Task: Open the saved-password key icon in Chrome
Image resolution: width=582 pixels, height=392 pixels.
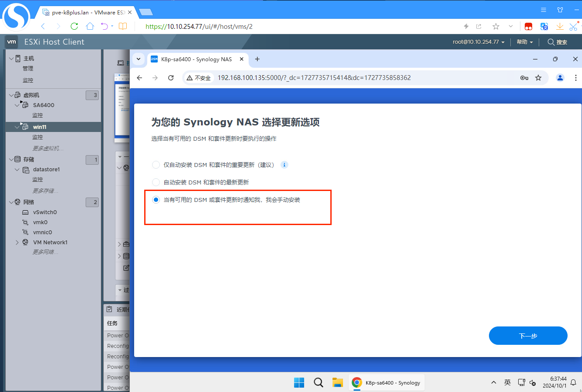Action: (x=524, y=78)
